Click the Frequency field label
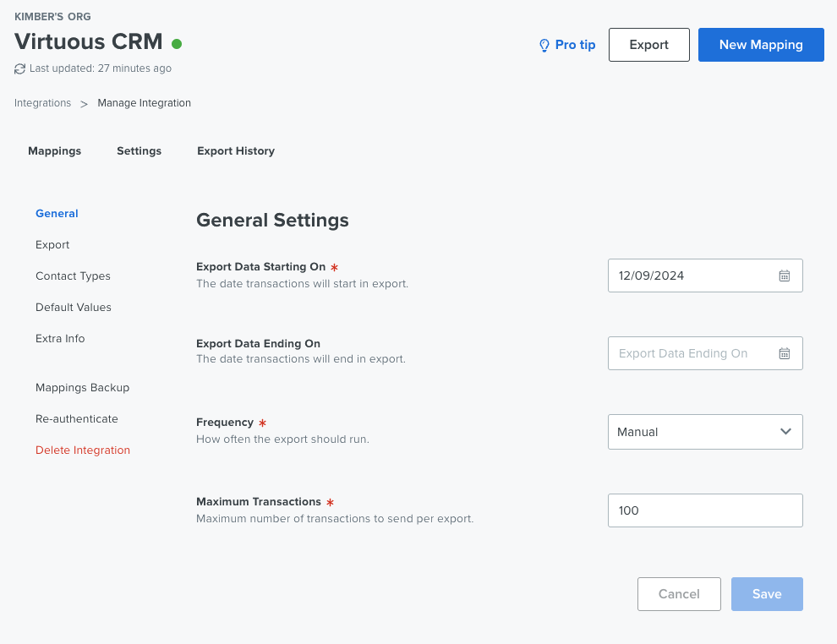Screen dimensions: 837x644 [225, 423]
